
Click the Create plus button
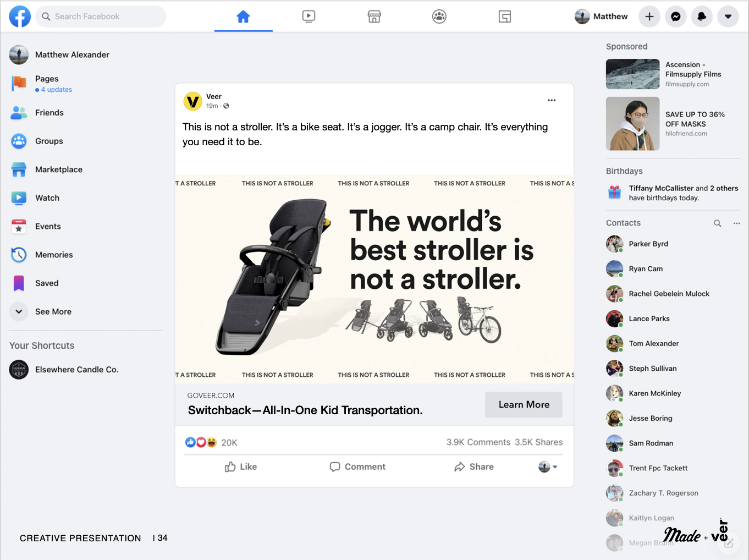pos(649,17)
